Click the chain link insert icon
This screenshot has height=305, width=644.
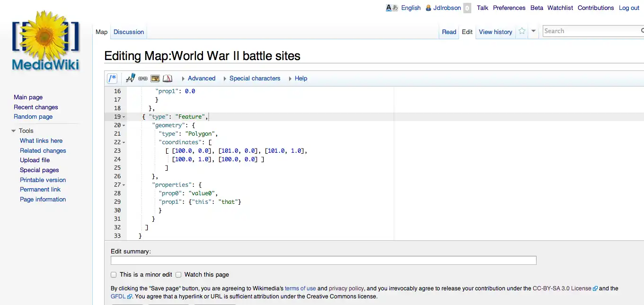tap(143, 78)
